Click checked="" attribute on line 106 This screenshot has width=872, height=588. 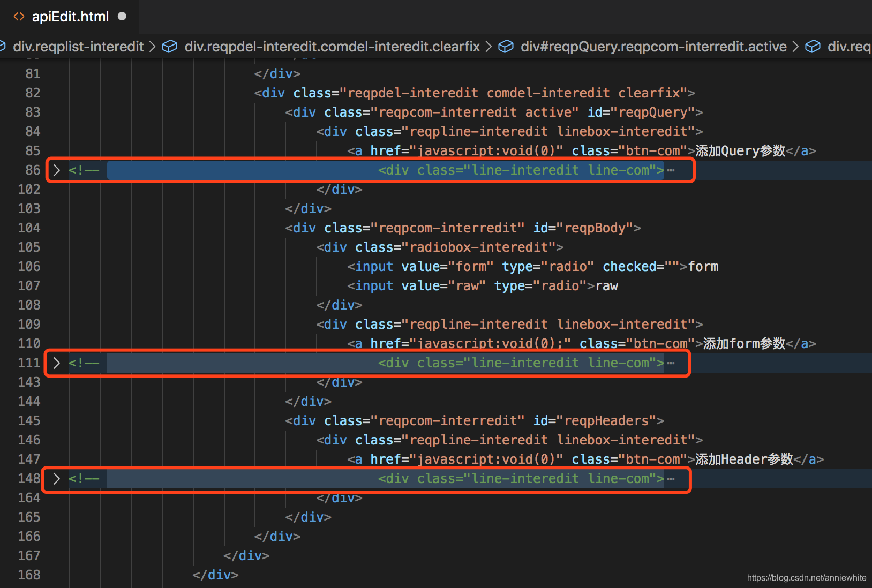coord(641,267)
